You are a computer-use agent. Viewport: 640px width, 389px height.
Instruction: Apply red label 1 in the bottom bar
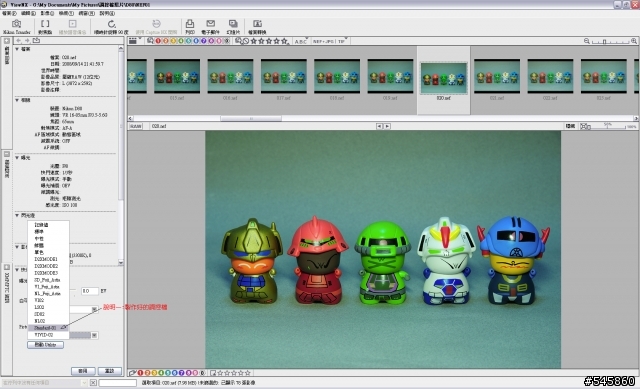tap(140, 373)
